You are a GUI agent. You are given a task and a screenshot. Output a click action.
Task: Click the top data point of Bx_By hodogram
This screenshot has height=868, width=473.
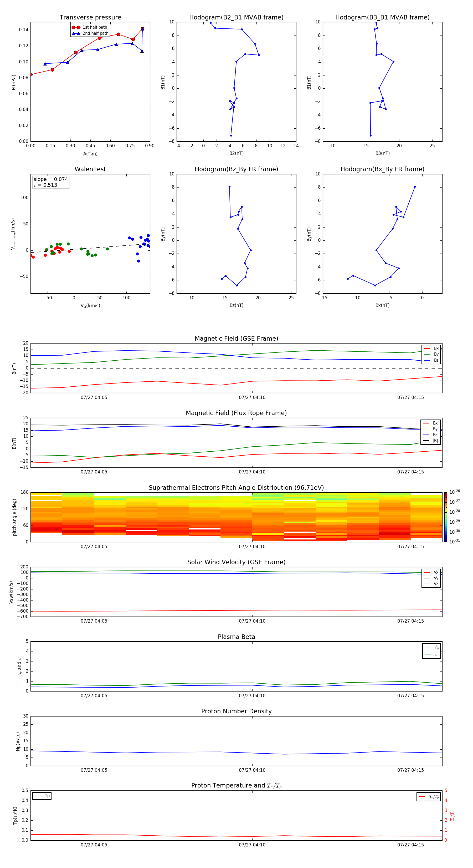(x=415, y=187)
